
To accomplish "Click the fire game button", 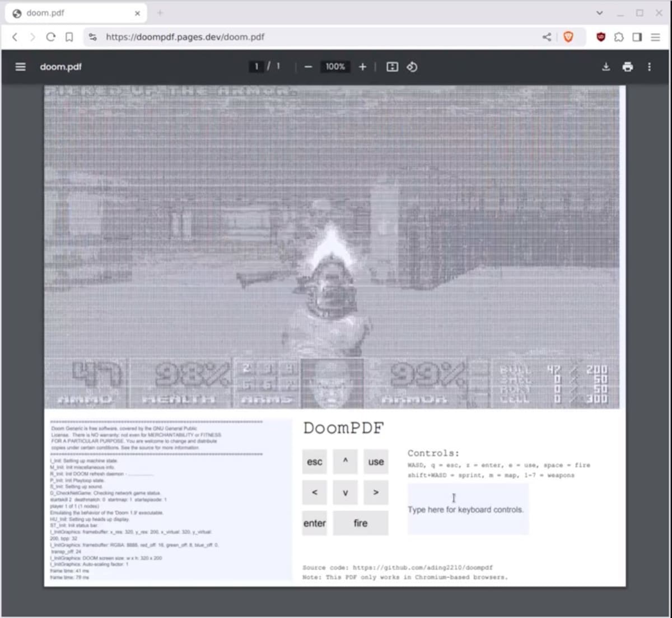I will coord(361,523).
